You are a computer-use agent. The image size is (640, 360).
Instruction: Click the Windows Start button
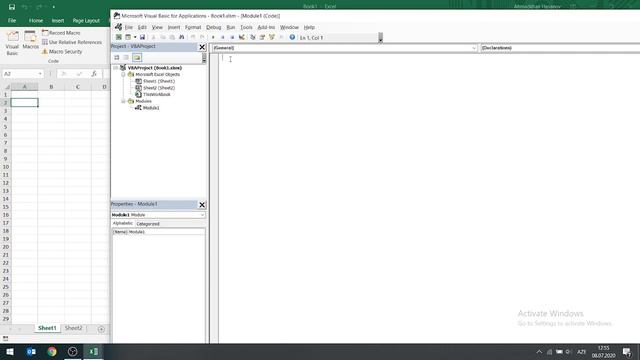10,351
